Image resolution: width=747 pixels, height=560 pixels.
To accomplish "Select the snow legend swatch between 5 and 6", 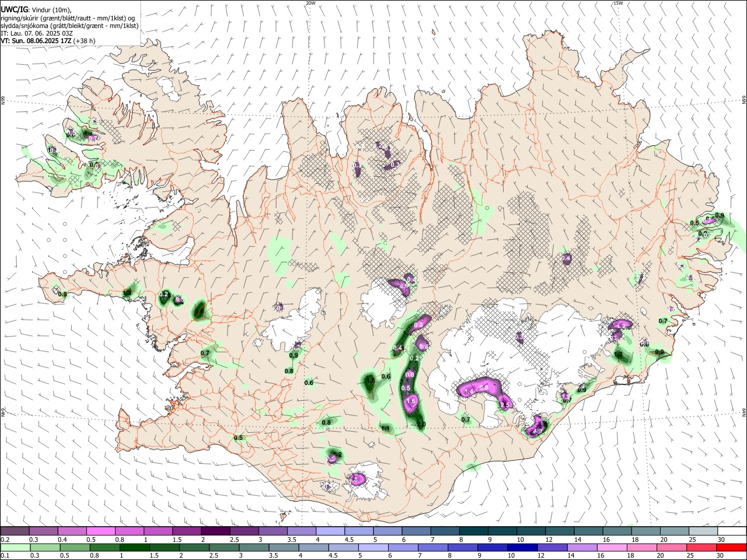I will (x=387, y=531).
